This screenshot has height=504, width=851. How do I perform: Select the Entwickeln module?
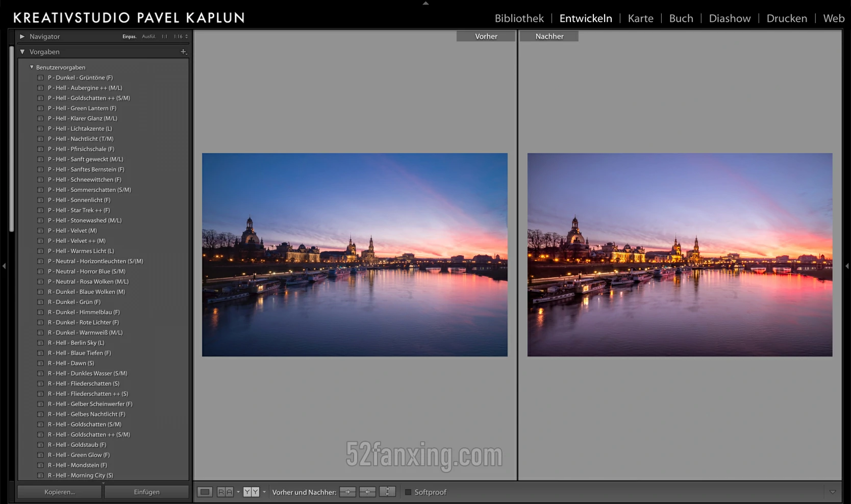(x=586, y=18)
